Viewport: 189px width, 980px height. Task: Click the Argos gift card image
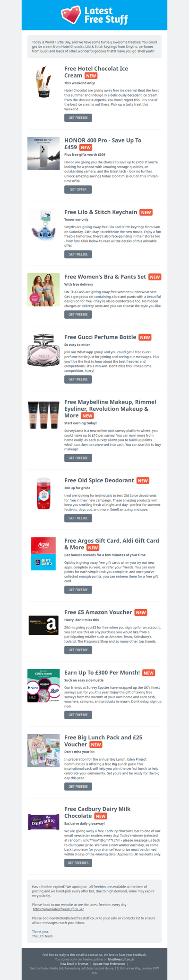click(x=43, y=554)
